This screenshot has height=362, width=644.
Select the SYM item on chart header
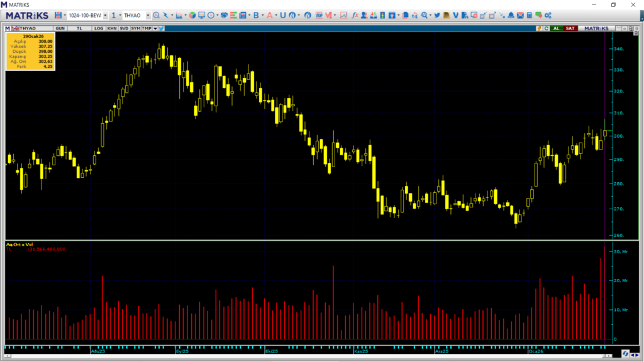(135, 28)
